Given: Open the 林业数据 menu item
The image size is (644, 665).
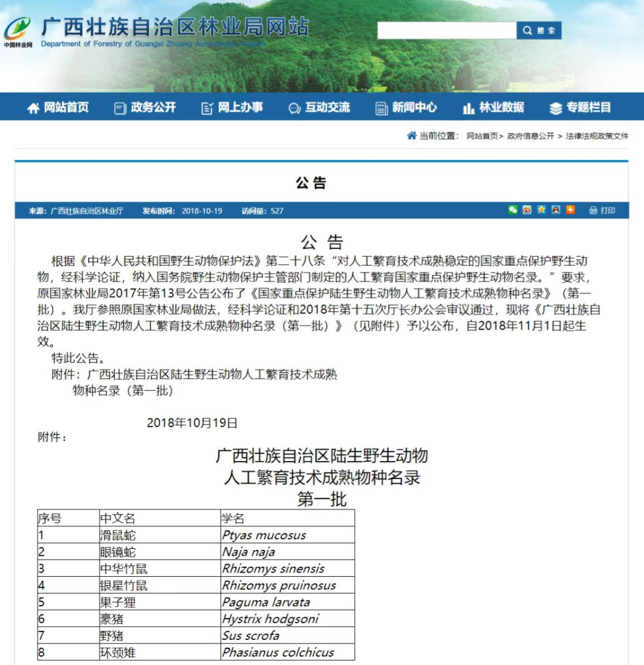Looking at the screenshot, I should (493, 108).
